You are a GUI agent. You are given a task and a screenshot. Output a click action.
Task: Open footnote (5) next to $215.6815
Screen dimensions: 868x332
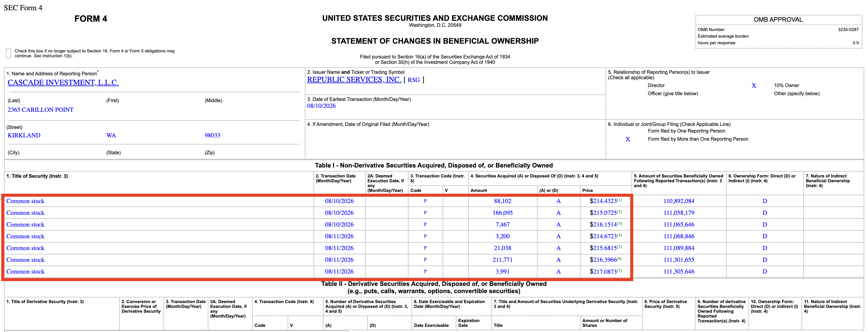[x=619, y=247]
